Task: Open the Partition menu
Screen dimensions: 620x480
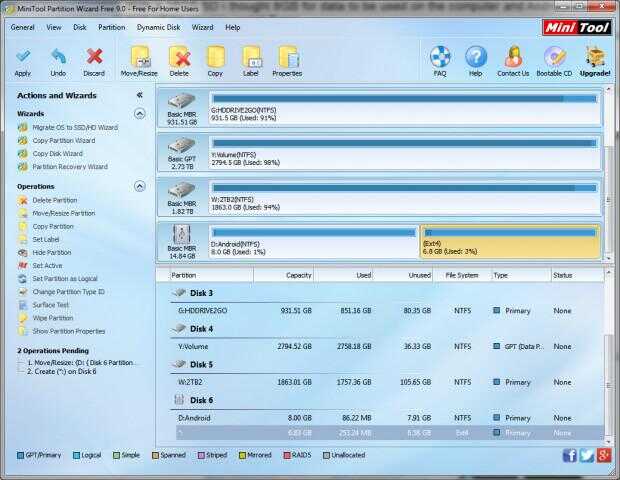Action: point(112,27)
